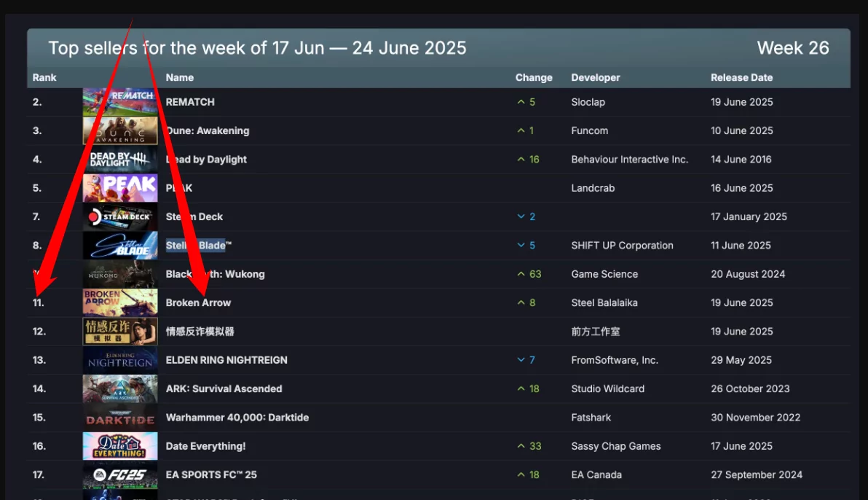This screenshot has width=868, height=500.
Task: Click the 11 June 2025 release date
Action: (741, 246)
